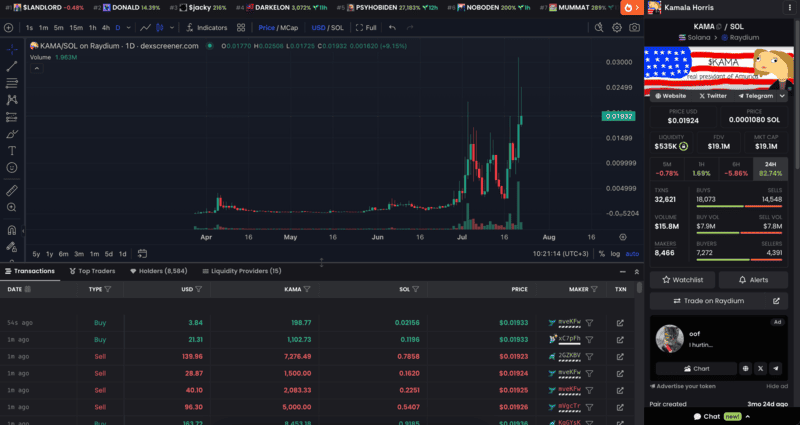The width and height of the screenshot is (800, 425).
Task: Open Raydium trade in new window icon
Action: [x=776, y=301]
